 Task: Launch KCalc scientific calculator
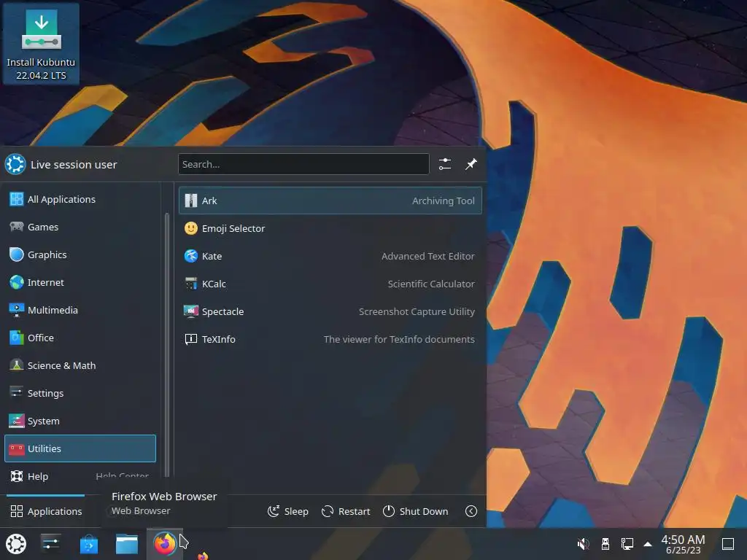330,284
